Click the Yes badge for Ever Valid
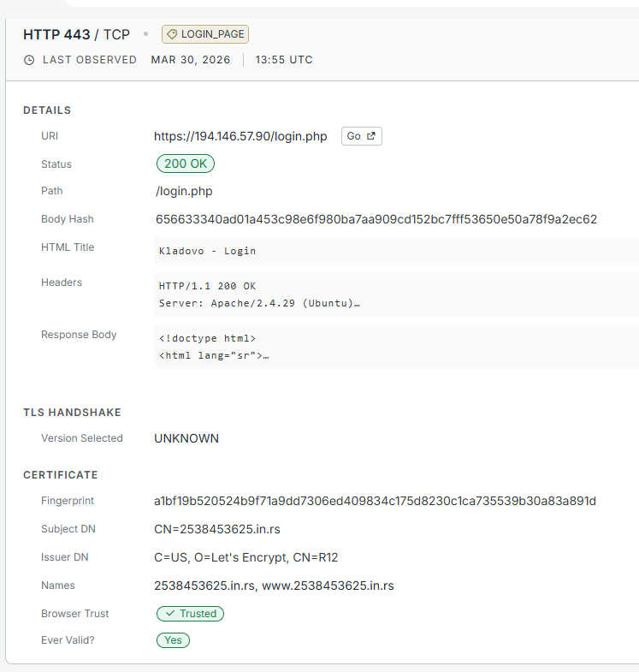 tap(173, 640)
